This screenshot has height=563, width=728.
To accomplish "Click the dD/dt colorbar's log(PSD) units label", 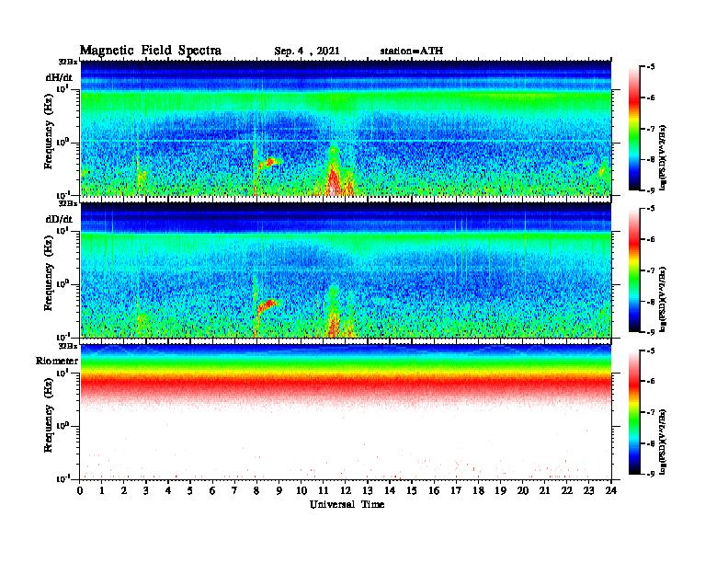I will [x=663, y=299].
